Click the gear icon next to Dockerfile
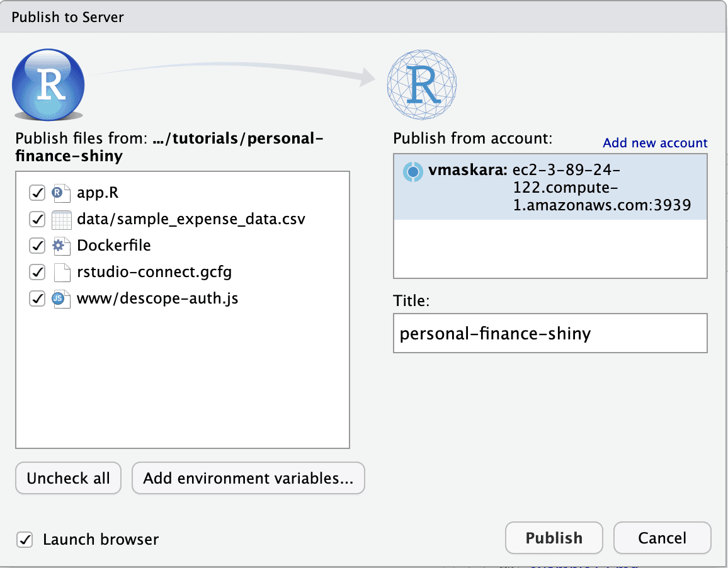This screenshot has width=728, height=568. pos(61,246)
